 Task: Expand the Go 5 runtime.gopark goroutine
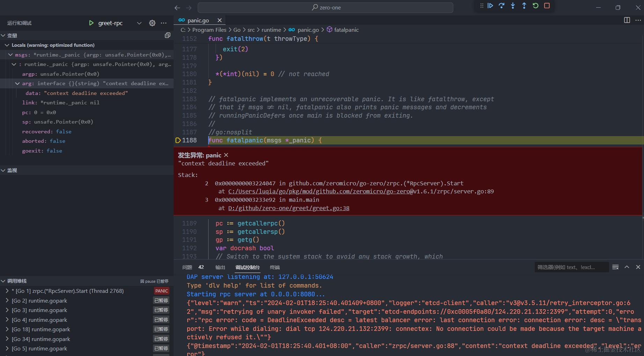click(7, 348)
